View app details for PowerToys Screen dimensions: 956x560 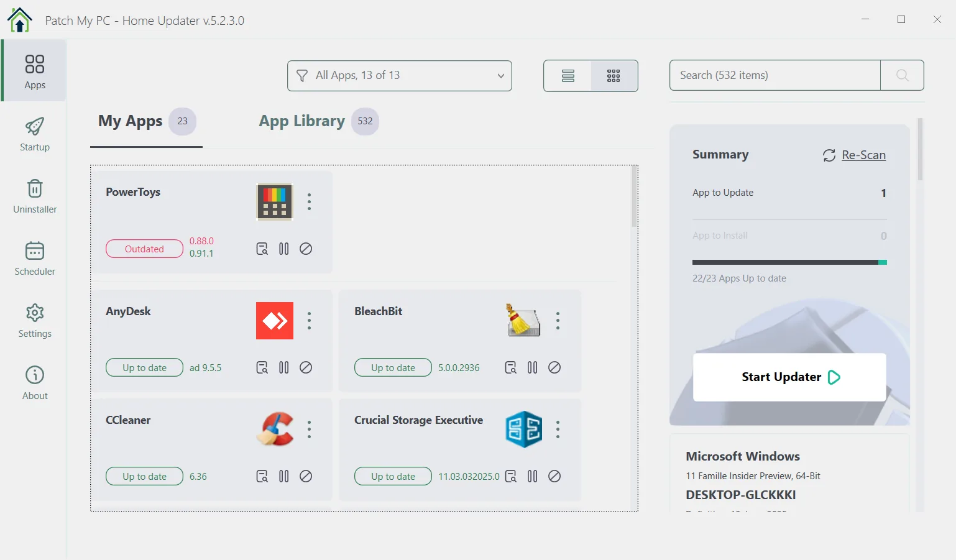pyautogui.click(x=262, y=249)
